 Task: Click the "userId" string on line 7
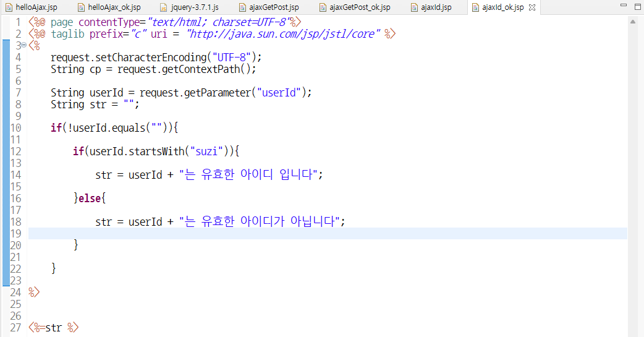point(279,93)
